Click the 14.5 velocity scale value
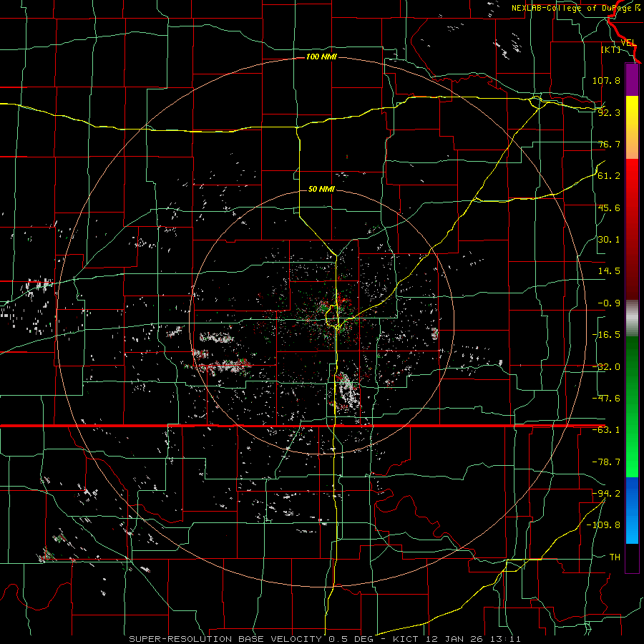644x644 pixels. (609, 271)
